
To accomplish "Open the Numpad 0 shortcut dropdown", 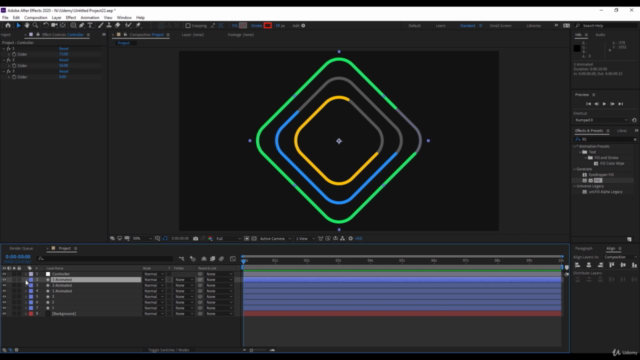I will coord(601,120).
